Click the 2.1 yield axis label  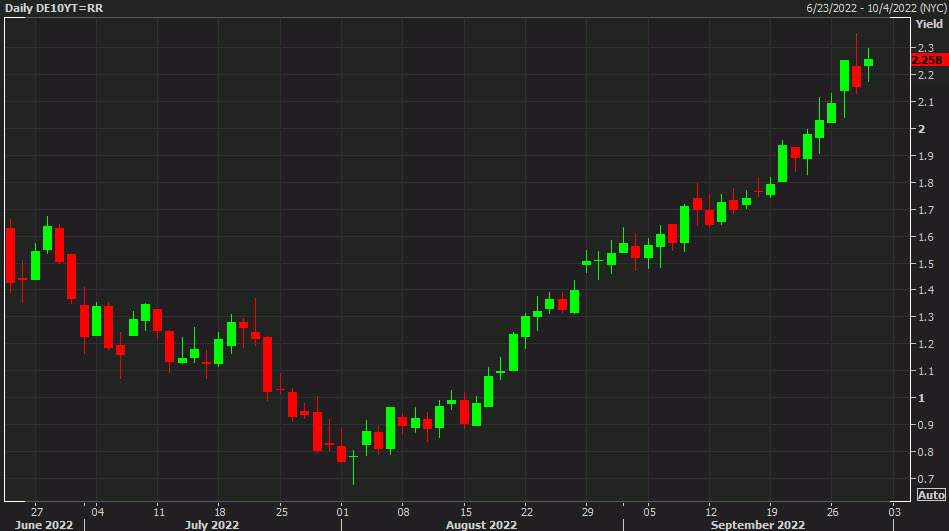pos(925,102)
